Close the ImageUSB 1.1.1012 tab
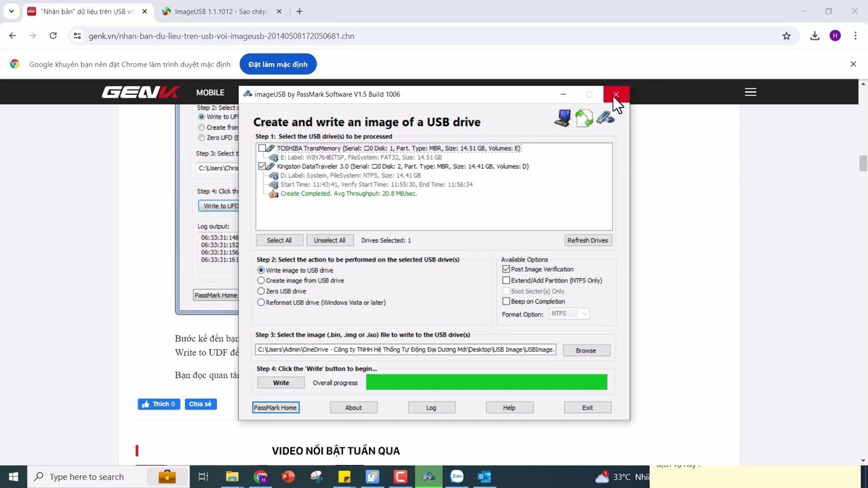The image size is (868, 488). [x=279, y=12]
